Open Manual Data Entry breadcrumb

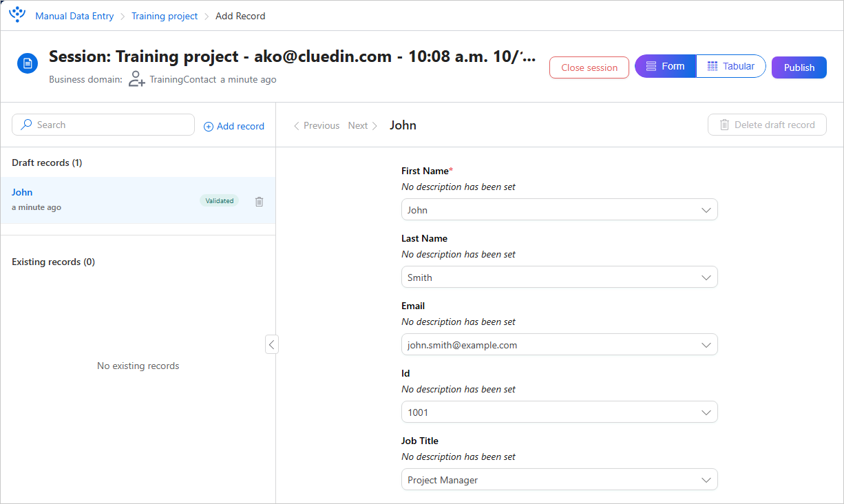pyautogui.click(x=74, y=16)
